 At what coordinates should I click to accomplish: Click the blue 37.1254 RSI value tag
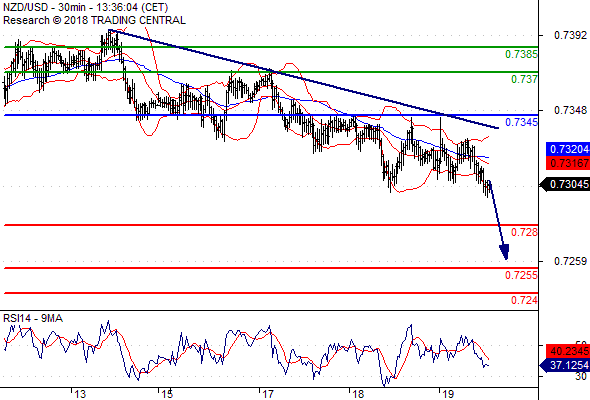565,365
